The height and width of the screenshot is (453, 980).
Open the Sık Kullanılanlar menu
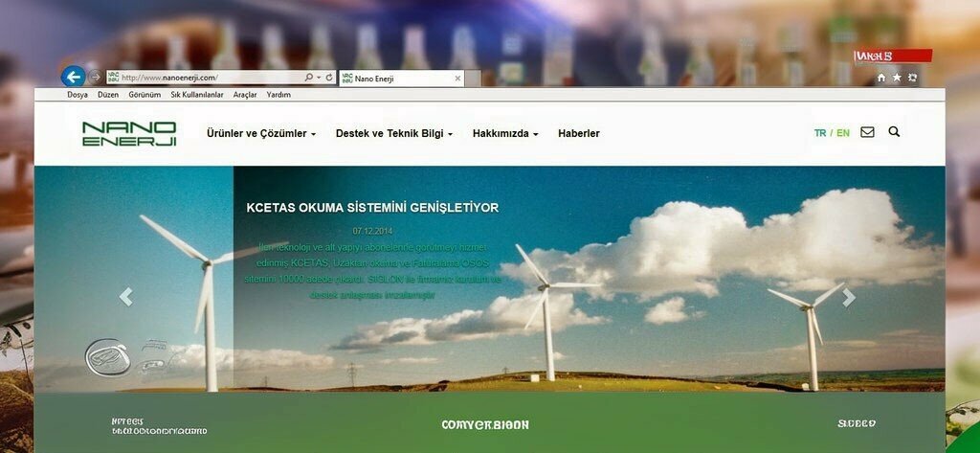coord(197,95)
